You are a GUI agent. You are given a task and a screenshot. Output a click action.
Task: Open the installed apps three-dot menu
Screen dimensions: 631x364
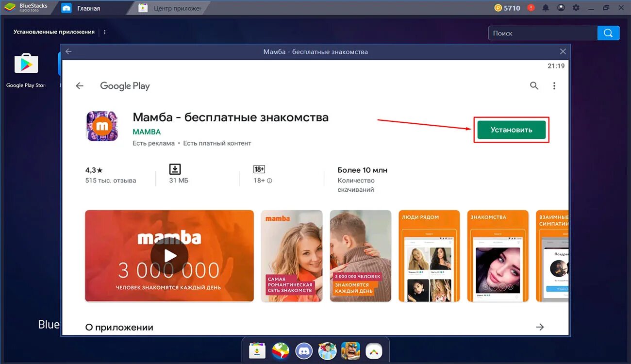[105, 32]
